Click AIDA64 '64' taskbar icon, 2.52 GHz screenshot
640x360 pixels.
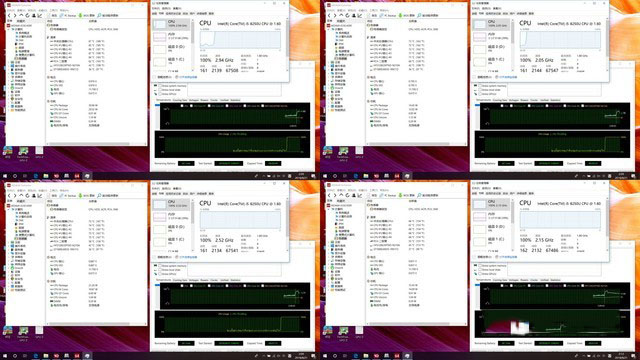click(77, 356)
